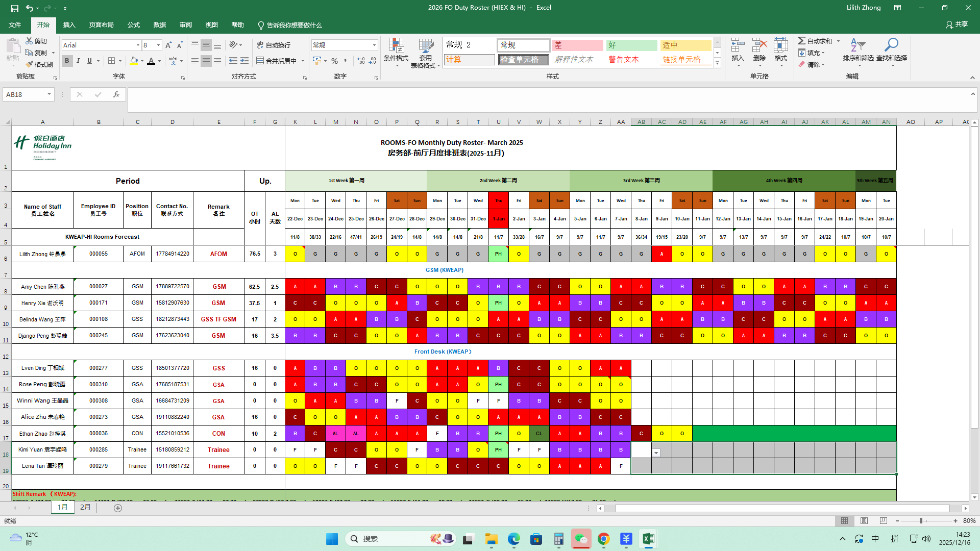Switch to the 2月 sheet tab
The width and height of the screenshot is (980, 551).
(85, 508)
